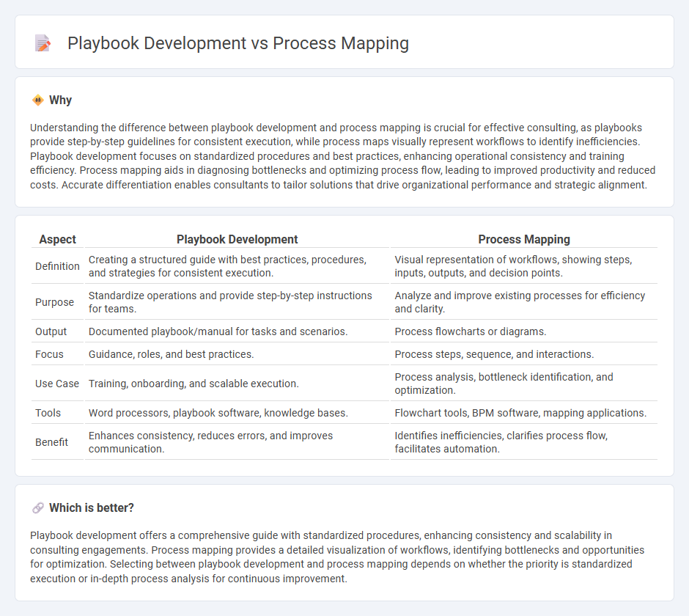Click cell 'Enhances consistency, reduces errors'
689x616 pixels.
click(x=237, y=442)
